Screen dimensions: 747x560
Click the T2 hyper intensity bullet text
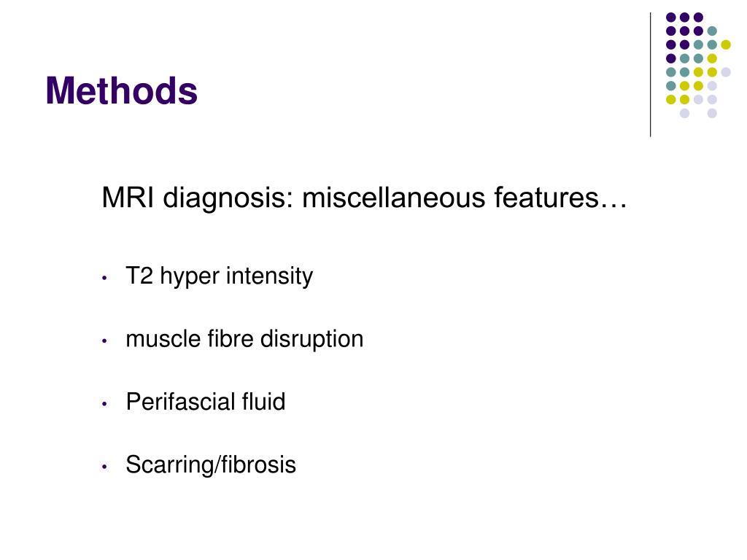219,276
